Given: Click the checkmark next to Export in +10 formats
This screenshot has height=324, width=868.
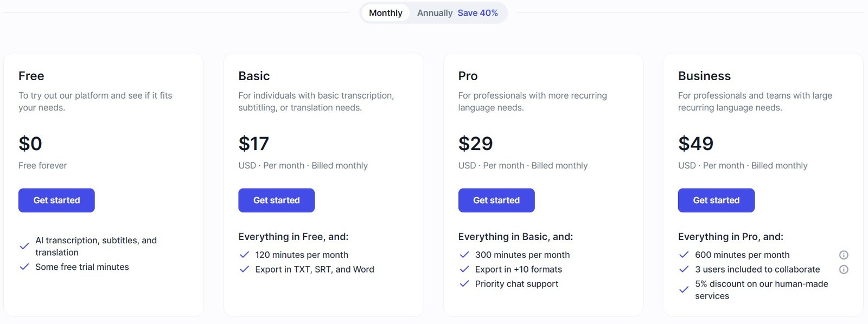Looking at the screenshot, I should pyautogui.click(x=464, y=269).
